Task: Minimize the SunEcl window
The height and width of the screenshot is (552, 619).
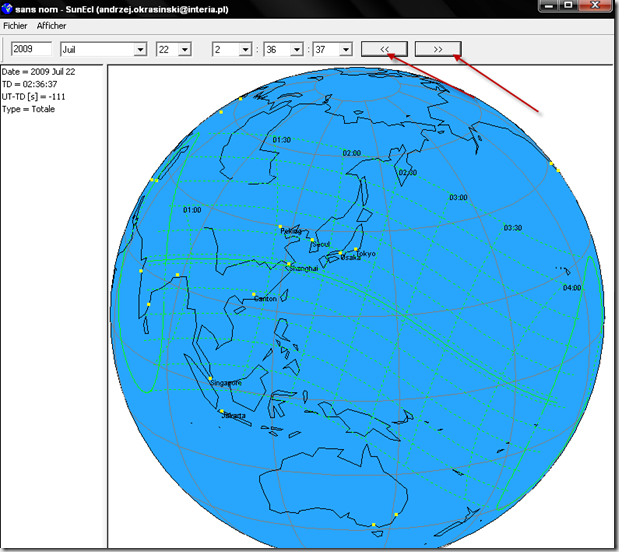Action: point(549,6)
